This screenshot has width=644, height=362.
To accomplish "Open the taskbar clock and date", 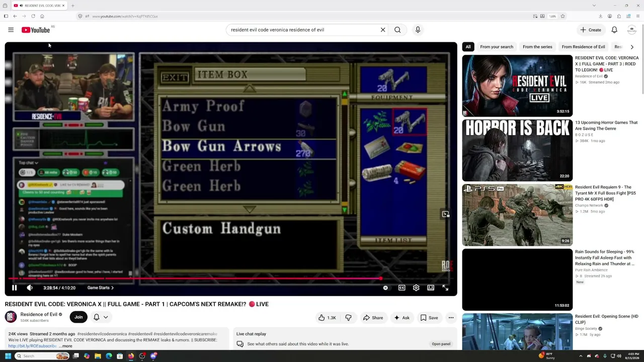I will pos(632,356).
